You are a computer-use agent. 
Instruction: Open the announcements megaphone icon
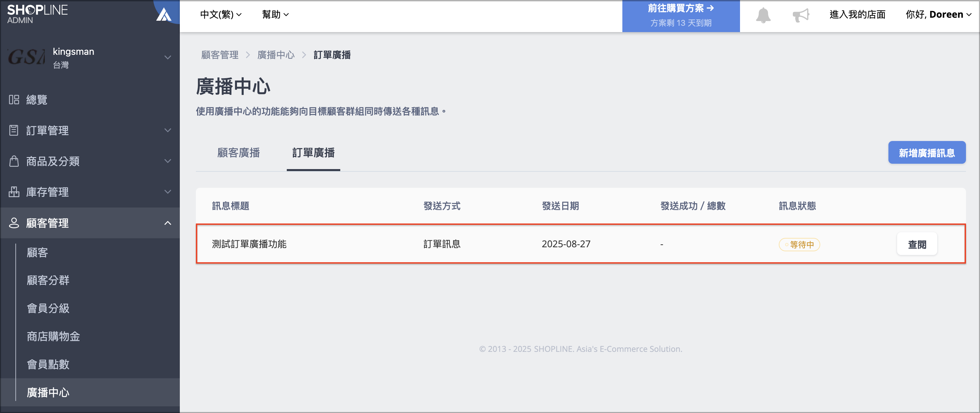801,15
